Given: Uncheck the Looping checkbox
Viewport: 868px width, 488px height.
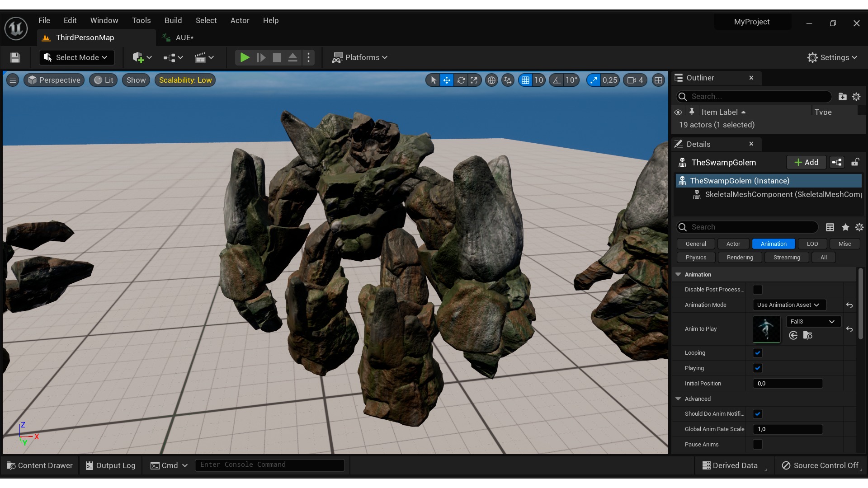Looking at the screenshot, I should (758, 353).
